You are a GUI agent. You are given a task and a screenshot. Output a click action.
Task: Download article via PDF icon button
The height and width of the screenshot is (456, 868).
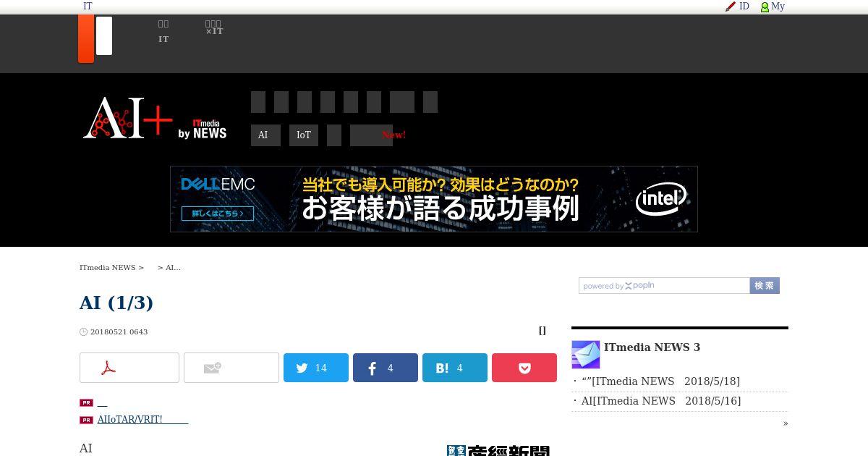click(x=129, y=368)
